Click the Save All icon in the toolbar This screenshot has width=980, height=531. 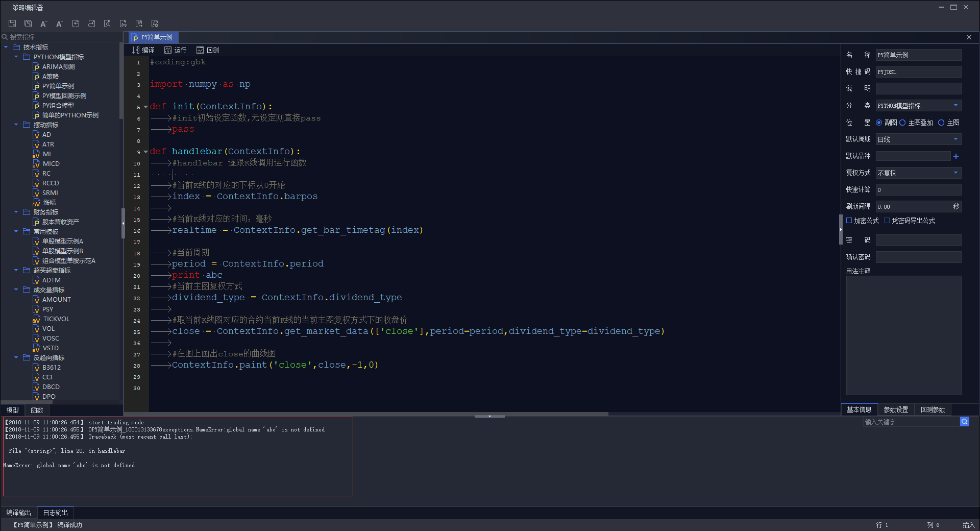tap(28, 23)
